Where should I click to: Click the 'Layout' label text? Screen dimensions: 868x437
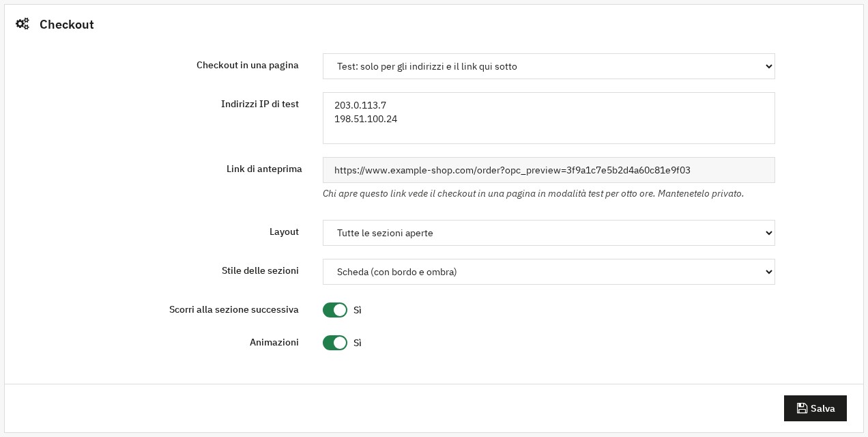pos(284,232)
